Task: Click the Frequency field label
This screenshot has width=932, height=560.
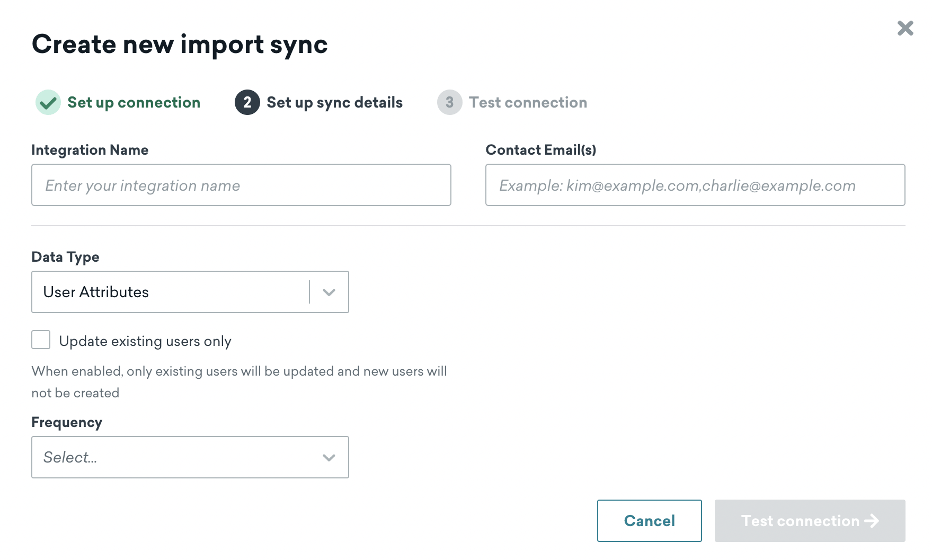Action: pyautogui.click(x=67, y=422)
